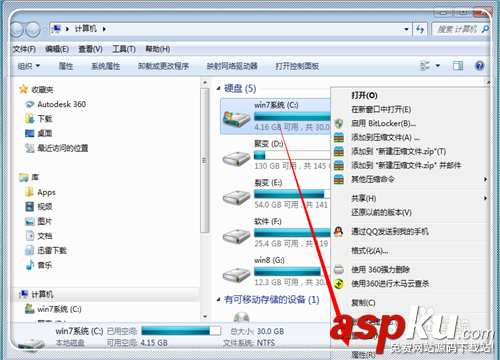This screenshot has height=360, width=500.
Task: Click the QQ penguin icon in context menu
Action: tap(339, 231)
